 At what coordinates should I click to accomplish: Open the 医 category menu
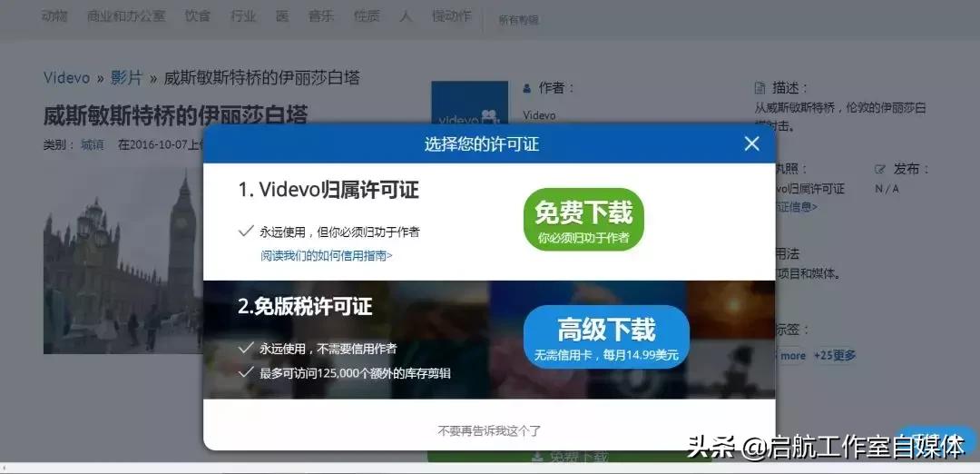tap(282, 15)
